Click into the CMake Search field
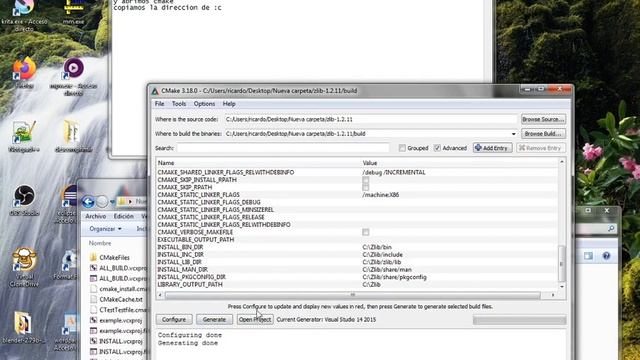This screenshot has width=640, height=360. (x=283, y=148)
